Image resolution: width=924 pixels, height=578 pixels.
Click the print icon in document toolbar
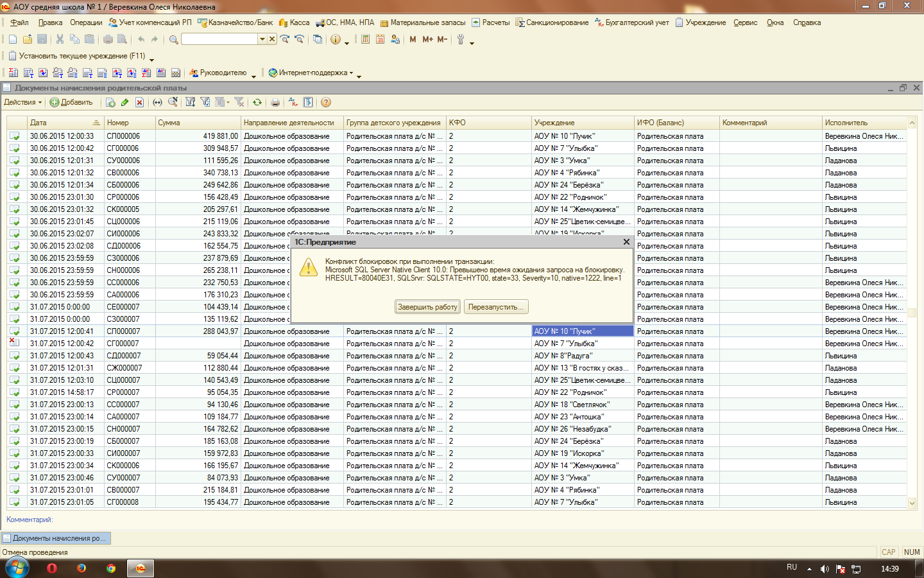click(x=275, y=102)
